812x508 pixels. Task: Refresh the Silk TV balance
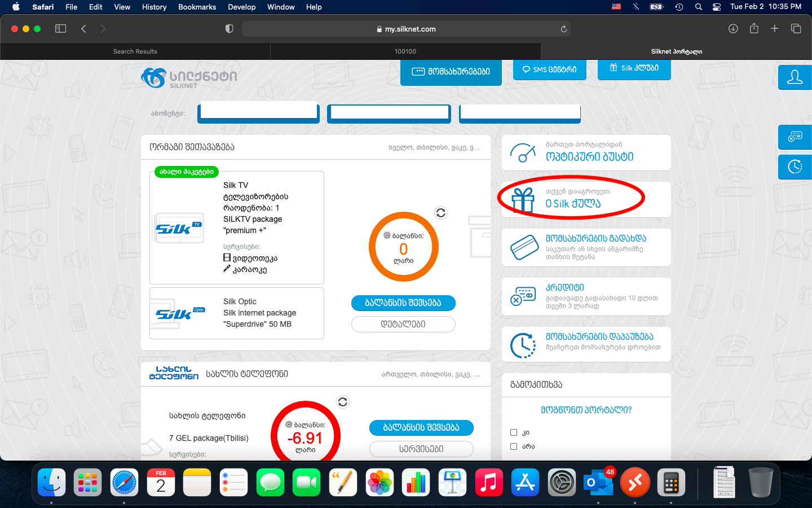[441, 213]
